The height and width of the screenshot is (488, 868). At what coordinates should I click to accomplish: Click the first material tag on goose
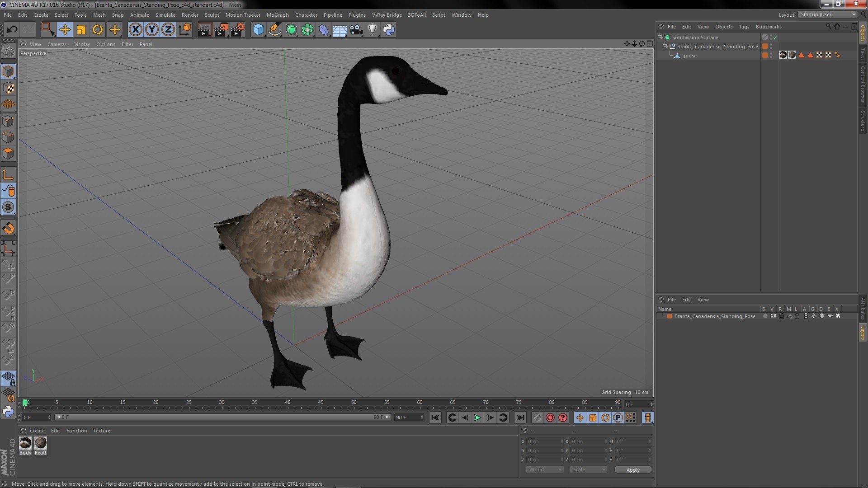click(x=783, y=55)
